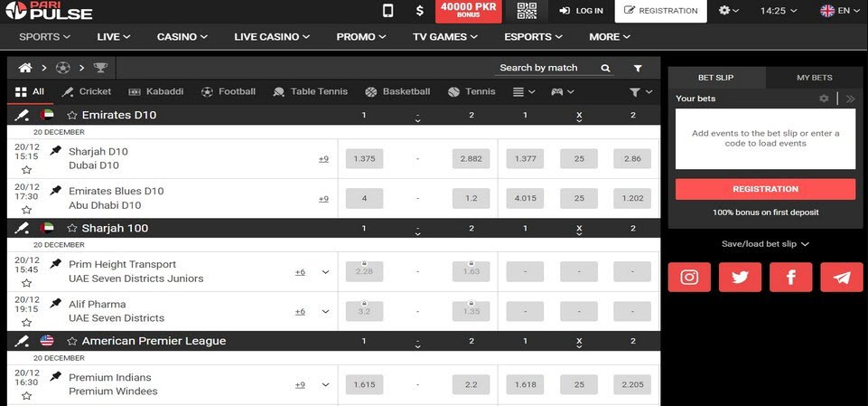This screenshot has width=868, height=406.
Task: Favorite the Emirates Blues D10 match star
Action: pos(26,210)
